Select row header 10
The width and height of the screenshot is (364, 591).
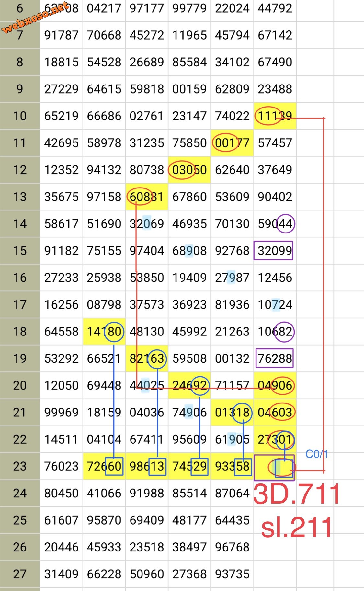(x=20, y=116)
